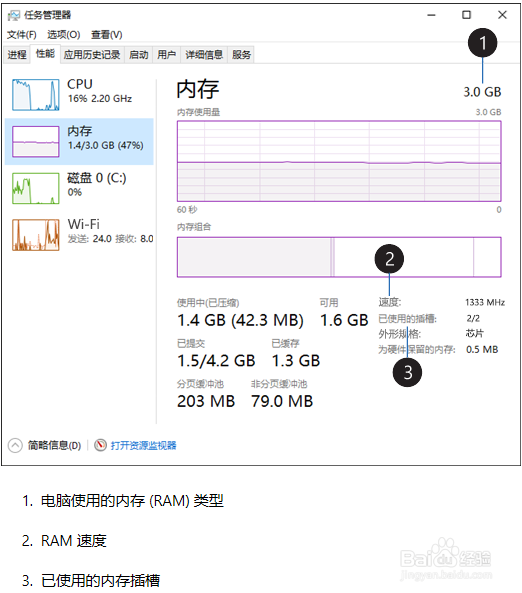Switch to the 详细信息 tab
The image size is (522, 593).
point(204,55)
